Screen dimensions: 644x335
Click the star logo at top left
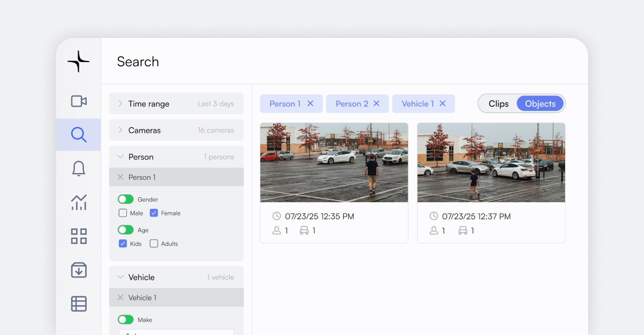pyautogui.click(x=78, y=61)
